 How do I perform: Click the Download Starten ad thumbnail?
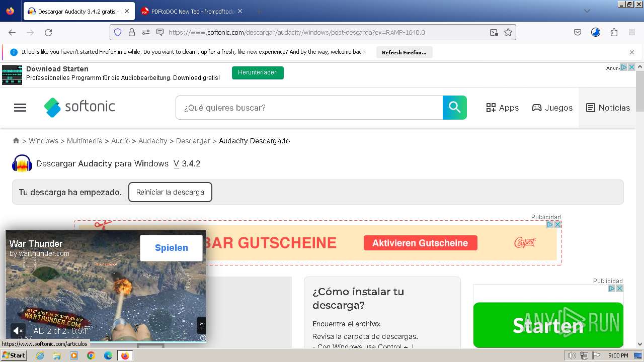coord(12,74)
